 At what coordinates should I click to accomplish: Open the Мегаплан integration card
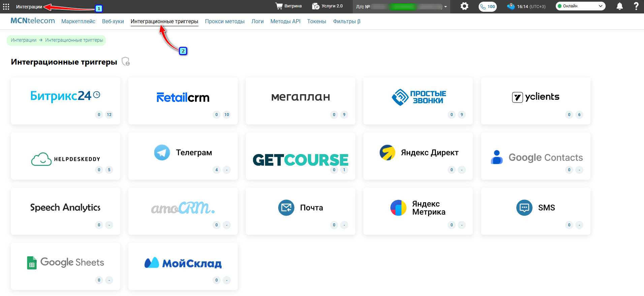pos(300,101)
